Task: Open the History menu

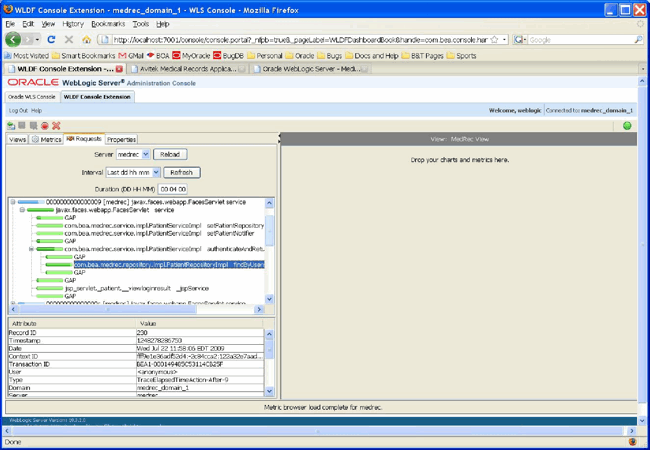Action: (73, 24)
